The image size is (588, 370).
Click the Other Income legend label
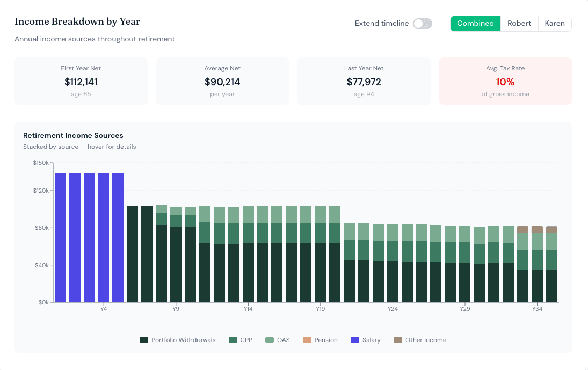coord(426,340)
